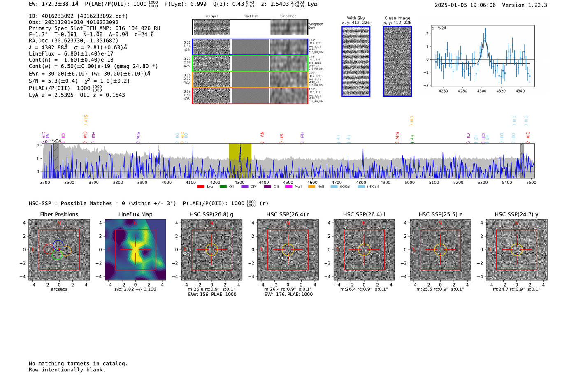Open the Gaussian emission line fit plot
The image size is (576, 392).
coord(483,56)
